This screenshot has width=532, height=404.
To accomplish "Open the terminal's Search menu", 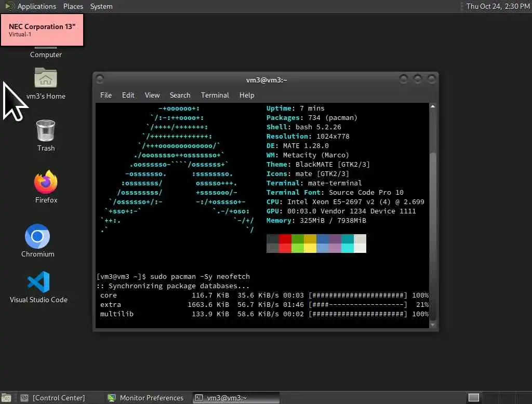I will pyautogui.click(x=180, y=95).
